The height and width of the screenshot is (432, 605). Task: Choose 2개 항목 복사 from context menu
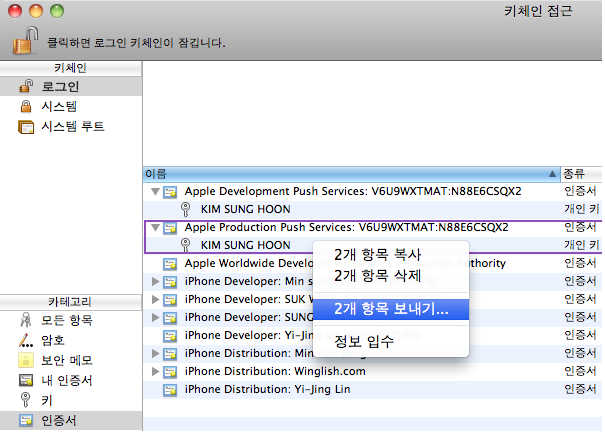(391, 255)
